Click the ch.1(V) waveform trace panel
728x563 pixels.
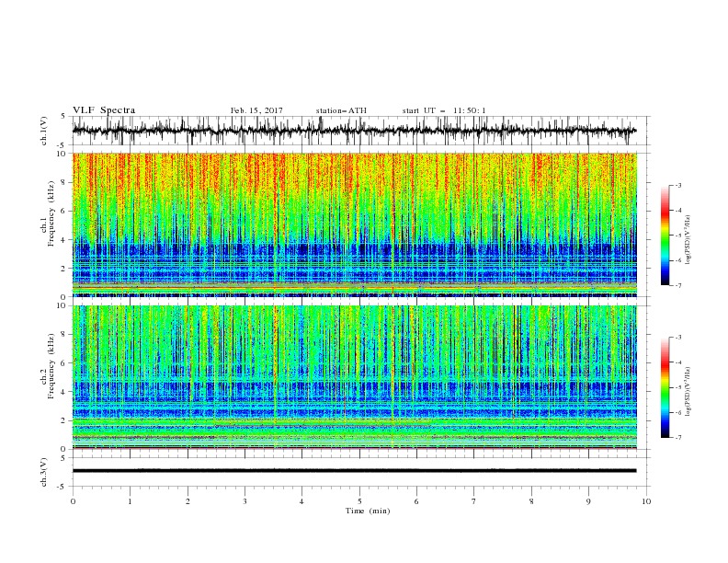(360, 131)
